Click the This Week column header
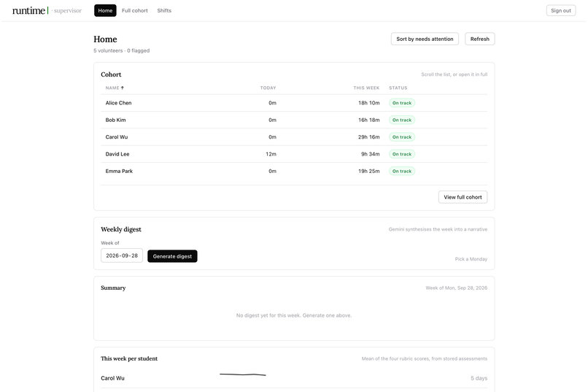588x392 pixels. [366, 88]
